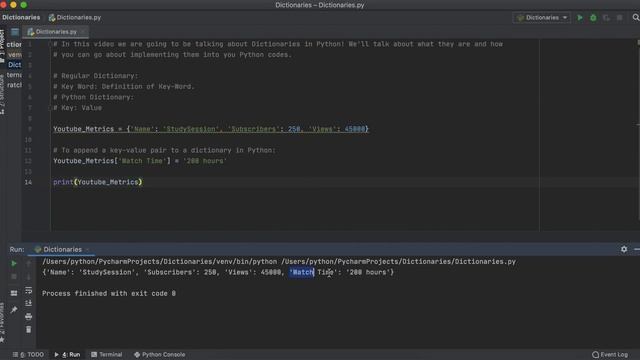Image resolution: width=640 pixels, height=360 pixels.
Task: Pin the Run tab with pin icon
Action: [x=13, y=310]
